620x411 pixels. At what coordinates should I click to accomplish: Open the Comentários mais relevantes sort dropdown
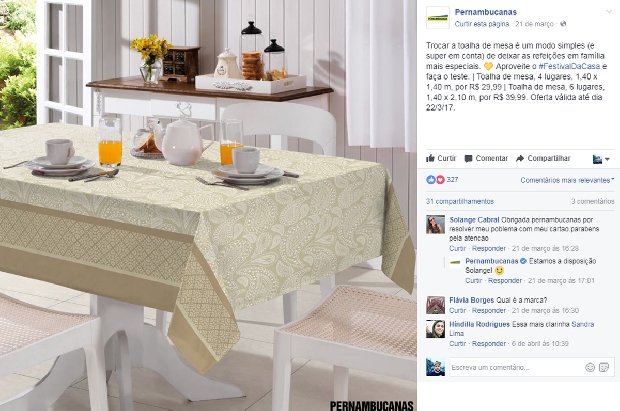tap(567, 180)
